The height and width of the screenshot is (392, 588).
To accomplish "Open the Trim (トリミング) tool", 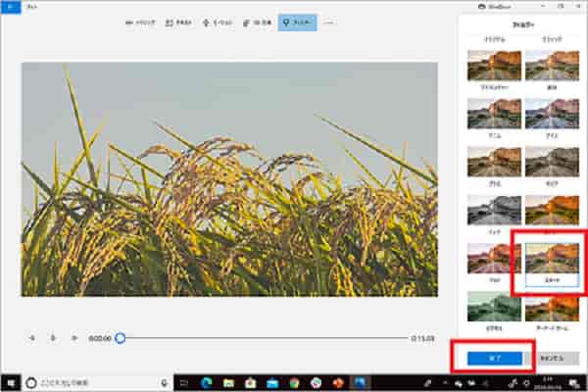I will pos(142,22).
